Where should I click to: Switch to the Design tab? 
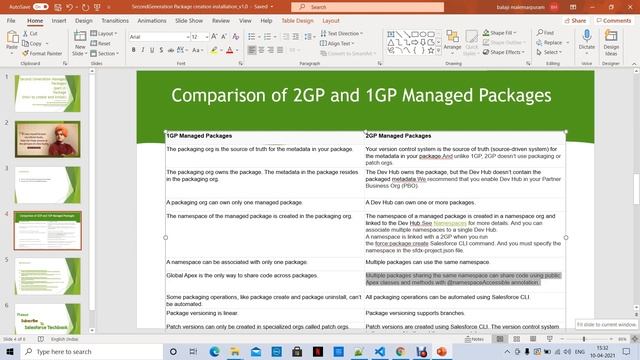coord(84,20)
